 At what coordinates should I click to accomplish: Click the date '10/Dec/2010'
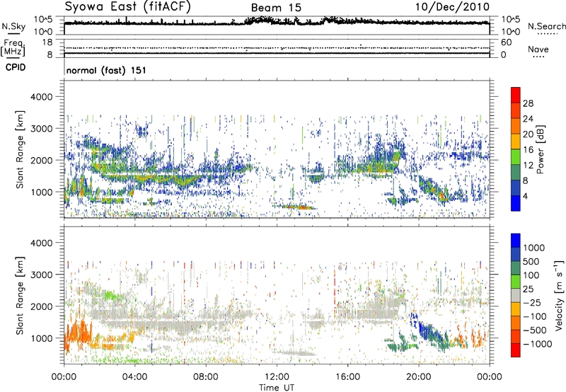(452, 7)
